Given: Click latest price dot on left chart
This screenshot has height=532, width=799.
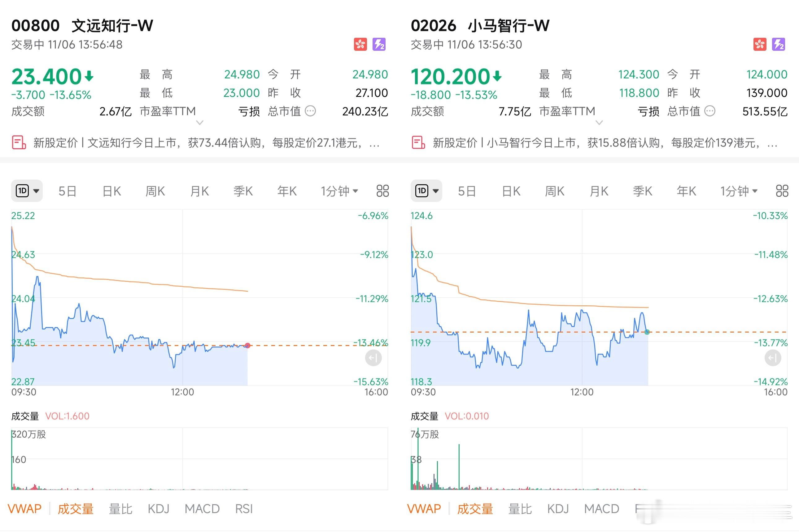Looking at the screenshot, I should click(248, 345).
